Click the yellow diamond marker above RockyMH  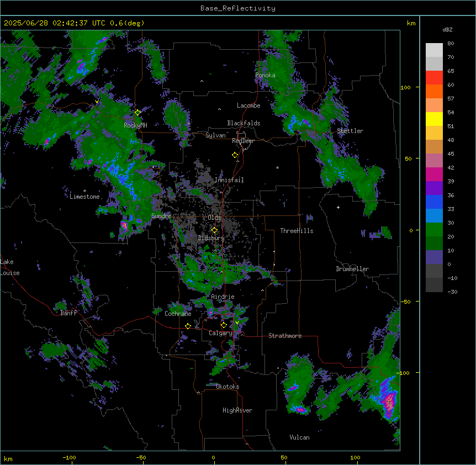point(137,113)
